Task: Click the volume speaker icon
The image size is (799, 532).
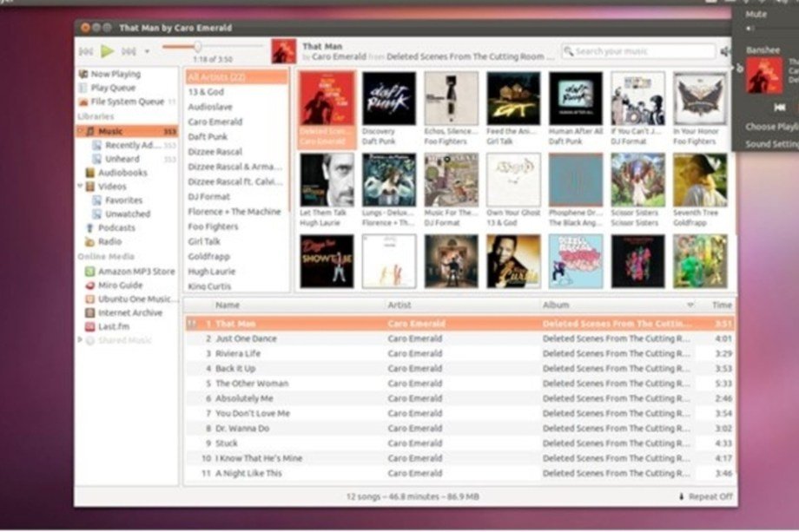Action: 726,51
